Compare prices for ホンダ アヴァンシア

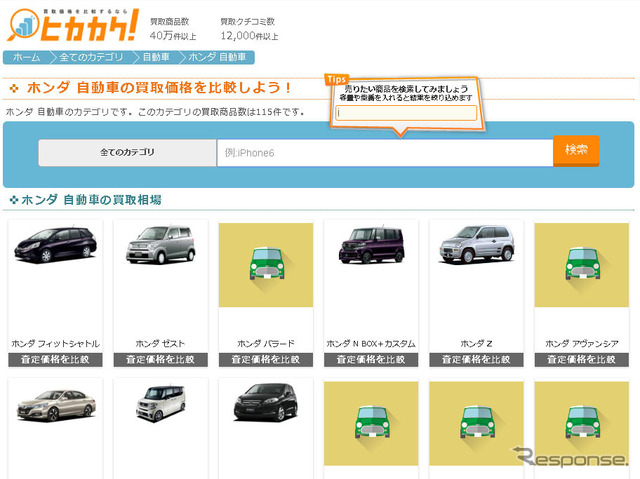[x=582, y=359]
